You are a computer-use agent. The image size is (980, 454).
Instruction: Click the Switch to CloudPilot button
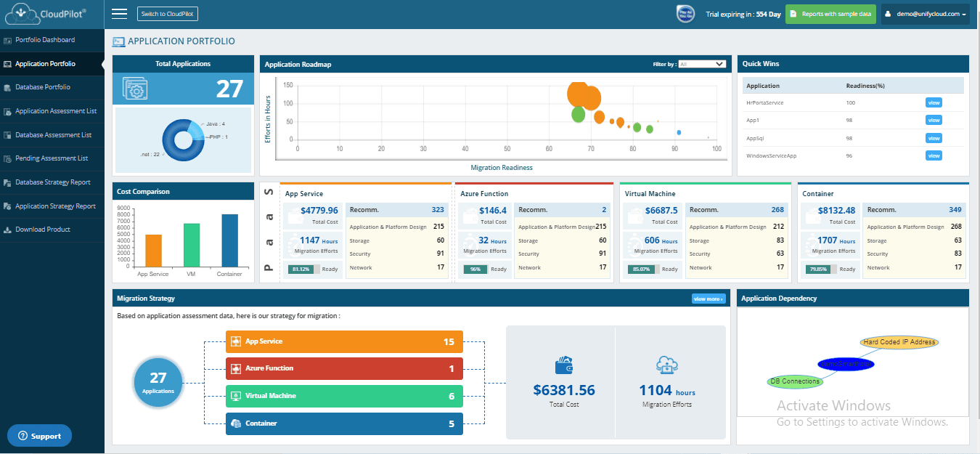pos(168,14)
